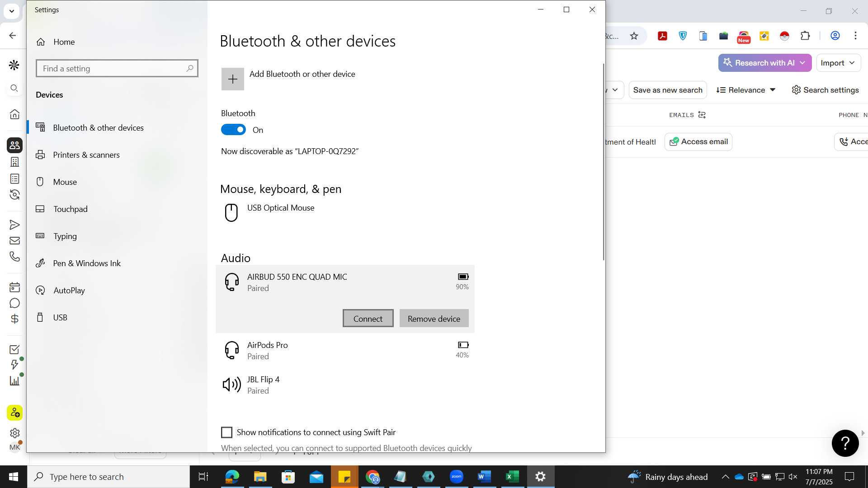
Task: Open the people contacts icon in sidebar
Action: coord(14,145)
